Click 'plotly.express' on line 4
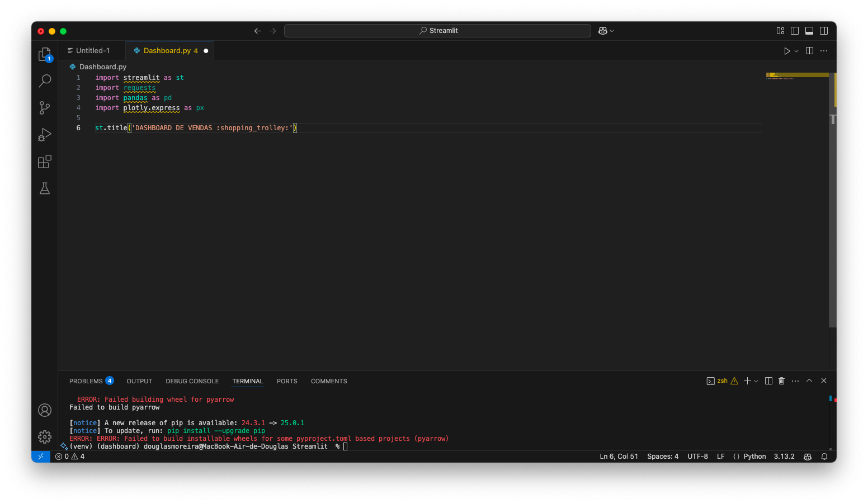868x504 pixels. click(x=152, y=108)
